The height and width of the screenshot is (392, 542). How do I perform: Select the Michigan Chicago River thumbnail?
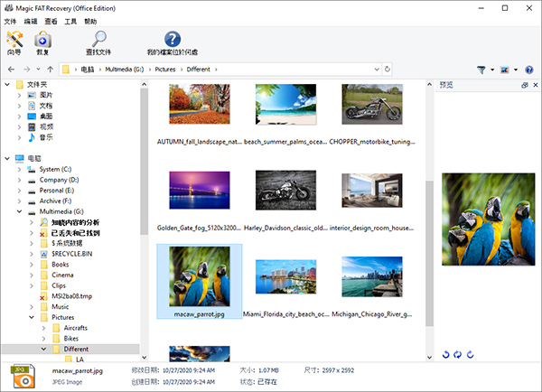(372, 276)
